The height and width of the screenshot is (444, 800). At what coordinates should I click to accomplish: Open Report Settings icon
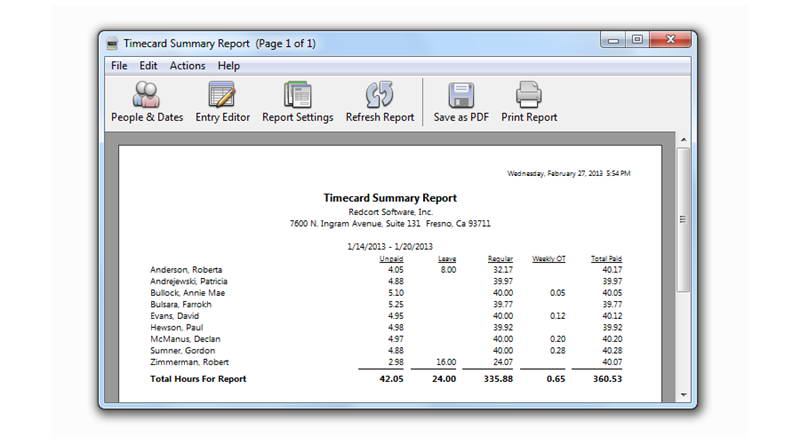(297, 95)
